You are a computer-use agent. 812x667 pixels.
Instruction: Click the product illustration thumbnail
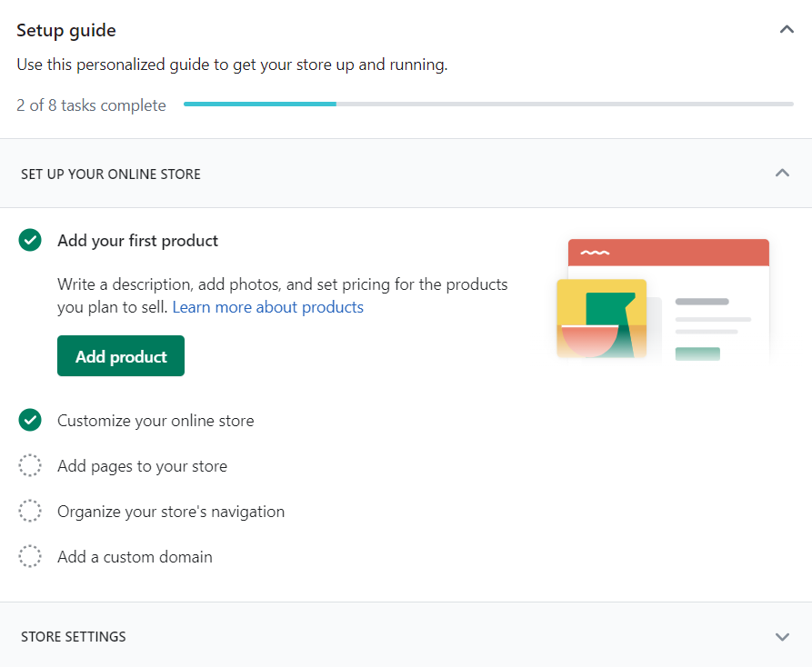(663, 300)
